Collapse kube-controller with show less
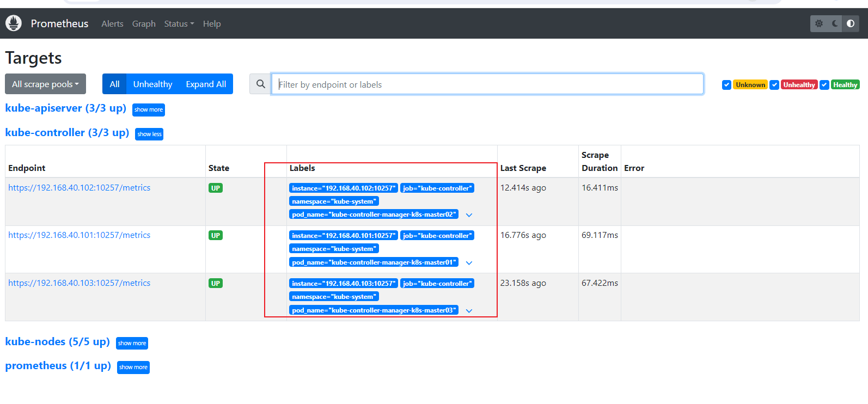The width and height of the screenshot is (868, 404). tap(149, 134)
